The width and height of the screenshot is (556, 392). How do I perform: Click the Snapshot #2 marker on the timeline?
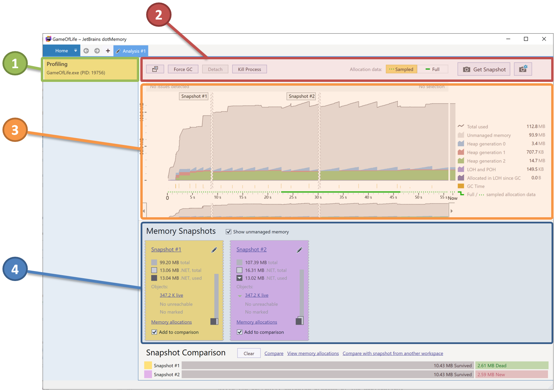pyautogui.click(x=301, y=96)
